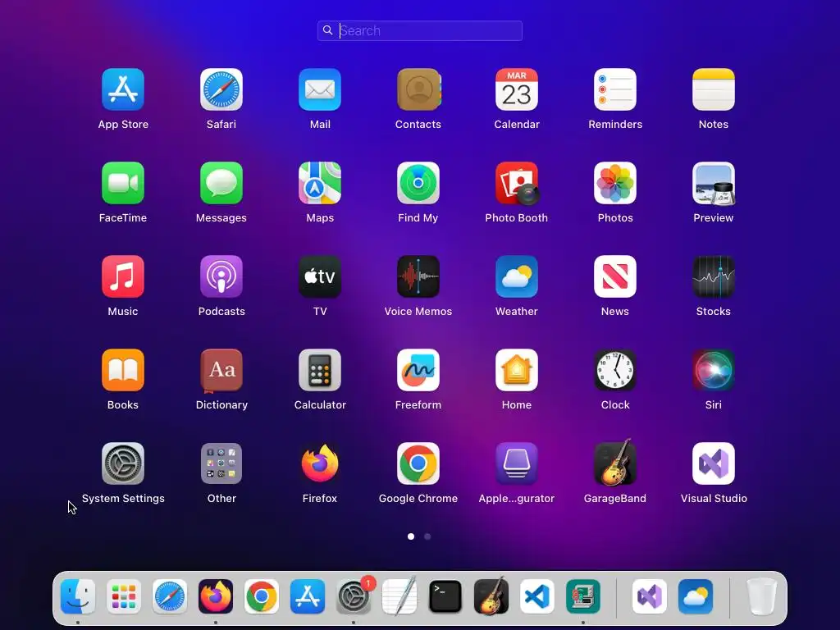Launch the Dictionary app

click(221, 370)
